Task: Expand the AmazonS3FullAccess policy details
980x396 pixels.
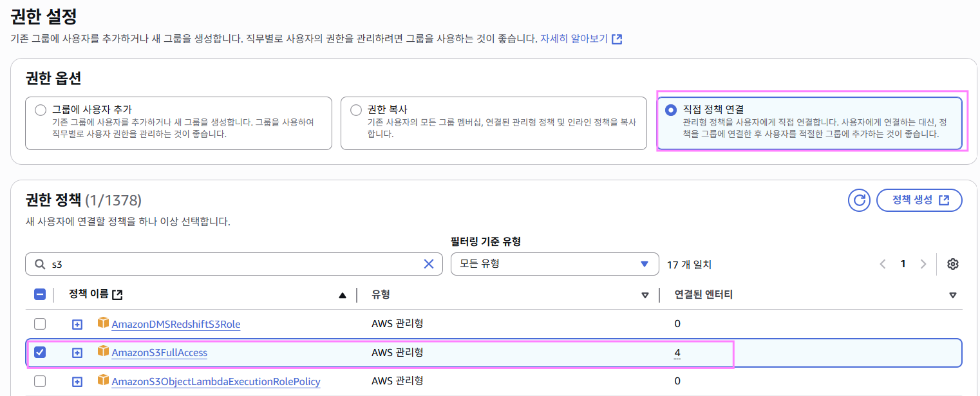Action: [77, 353]
